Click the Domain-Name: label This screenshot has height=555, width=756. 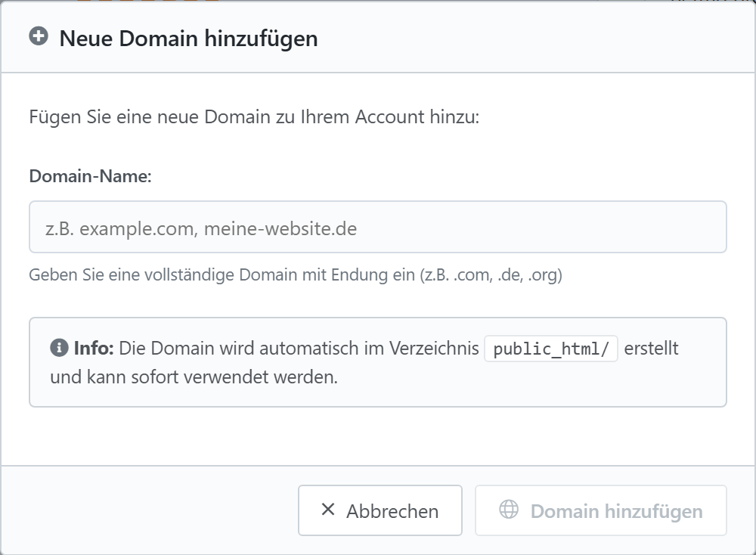[x=90, y=176]
